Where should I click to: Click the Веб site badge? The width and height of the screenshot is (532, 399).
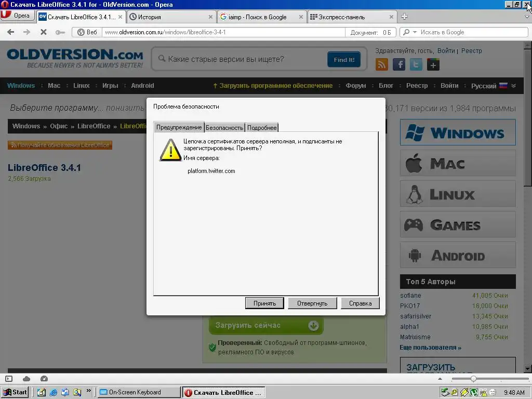pos(87,32)
